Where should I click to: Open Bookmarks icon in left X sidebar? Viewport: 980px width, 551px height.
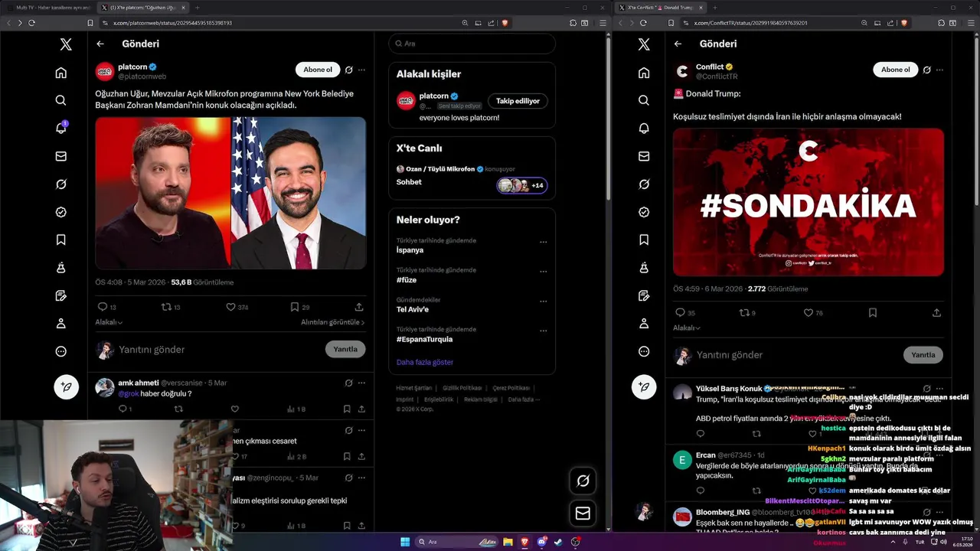(x=60, y=240)
